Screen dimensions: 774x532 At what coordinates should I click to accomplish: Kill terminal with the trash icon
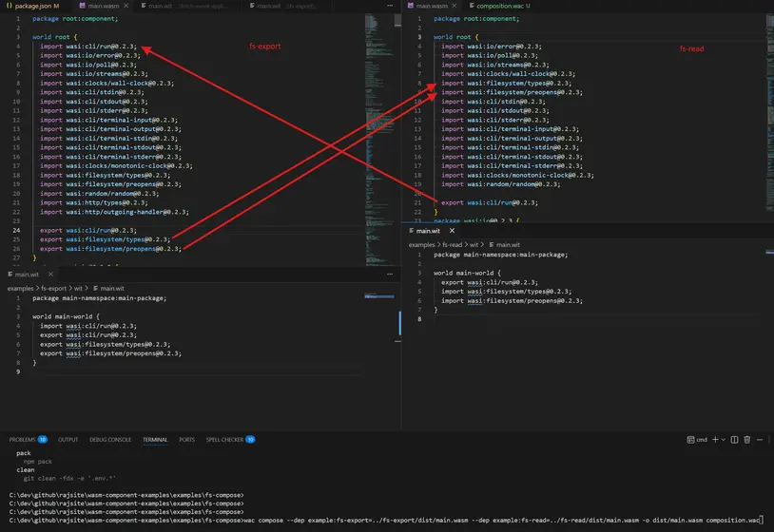click(x=747, y=440)
